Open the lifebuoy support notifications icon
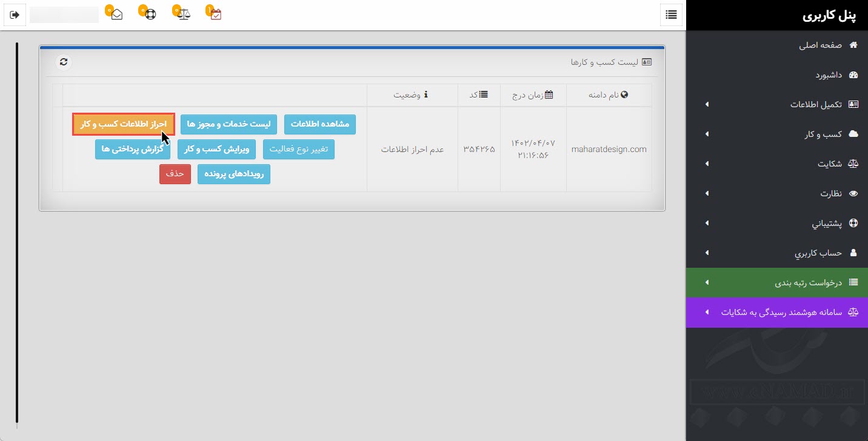The height and width of the screenshot is (441, 868). 150,14
